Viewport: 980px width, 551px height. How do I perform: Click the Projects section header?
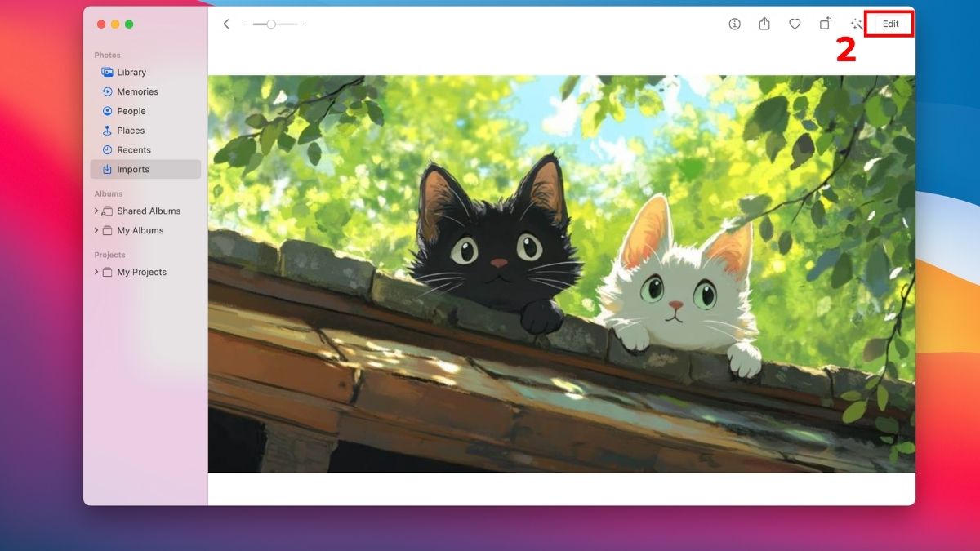coord(109,255)
